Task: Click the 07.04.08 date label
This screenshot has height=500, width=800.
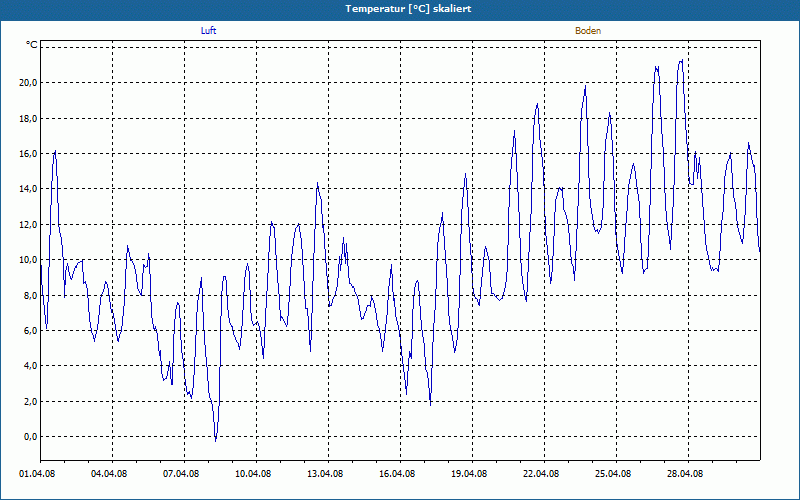Action: click(x=181, y=475)
